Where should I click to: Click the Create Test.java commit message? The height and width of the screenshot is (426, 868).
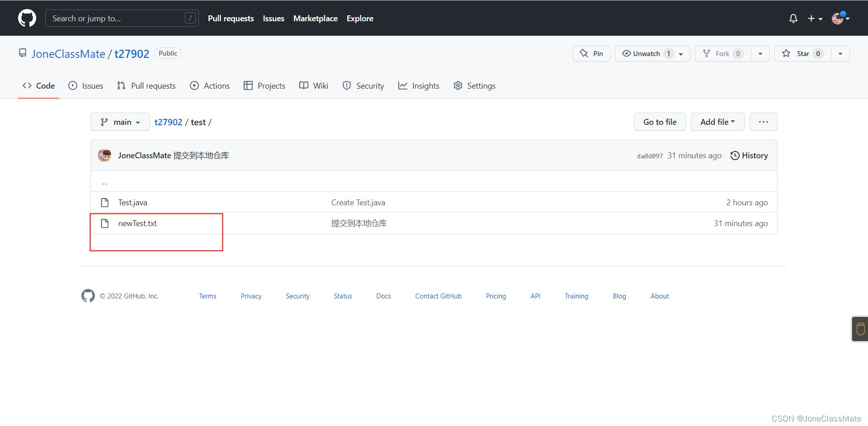(358, 202)
